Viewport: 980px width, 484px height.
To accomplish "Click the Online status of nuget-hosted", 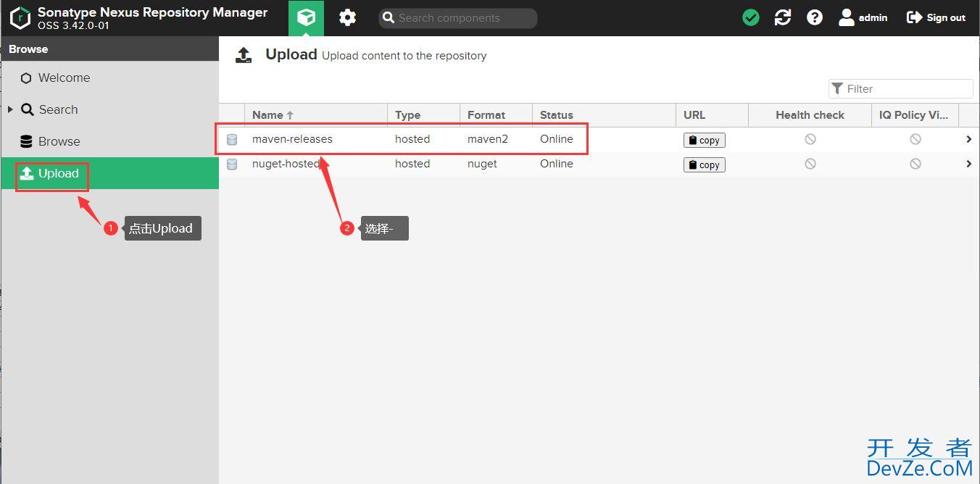I will tap(557, 164).
